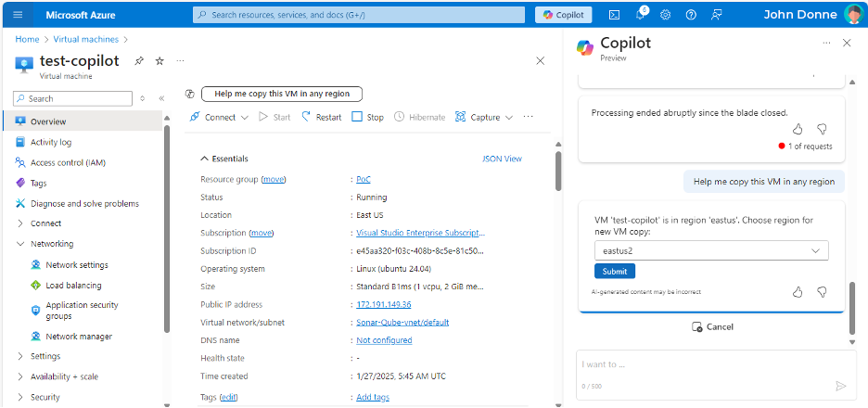This screenshot has width=868, height=408.
Task: Open Copilot pane more options ellipsis
Action: 826,43
